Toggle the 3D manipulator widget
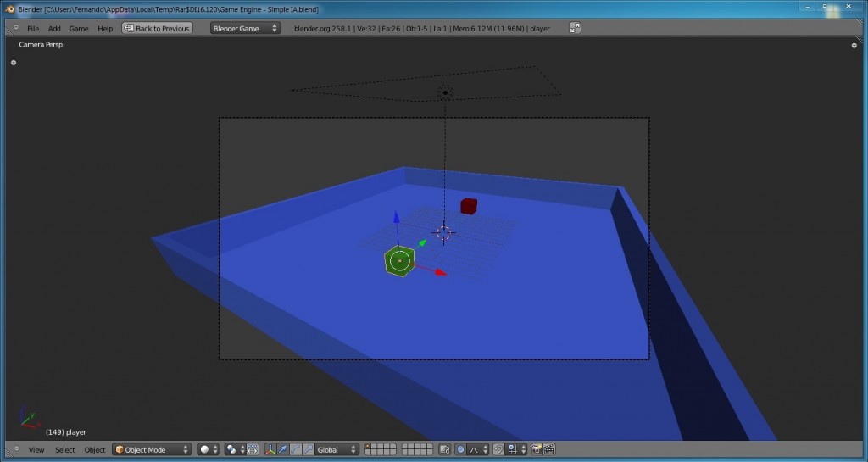Image resolution: width=868 pixels, height=462 pixels. [270, 450]
